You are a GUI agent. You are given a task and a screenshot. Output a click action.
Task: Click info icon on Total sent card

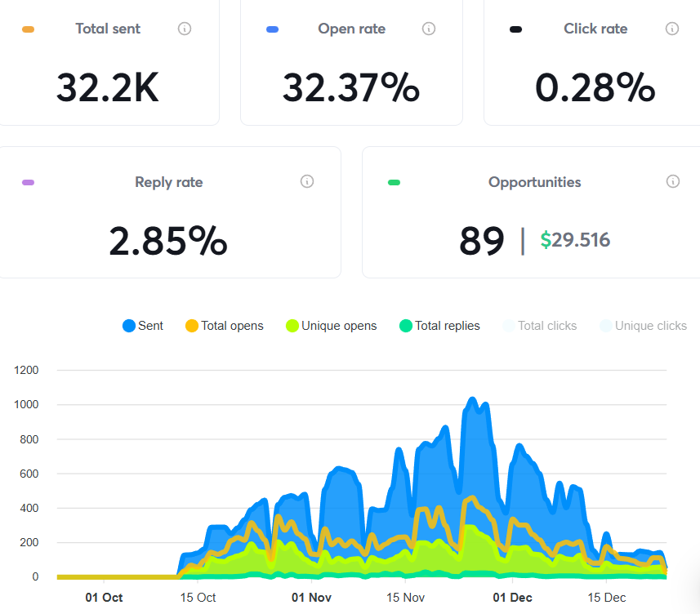(185, 29)
